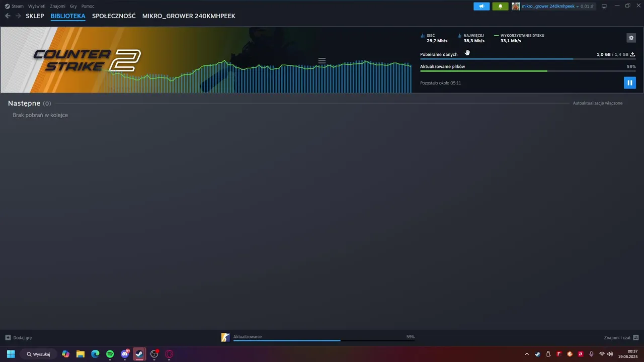Go forward with the right arrow
The height and width of the screenshot is (362, 644).
(18, 16)
